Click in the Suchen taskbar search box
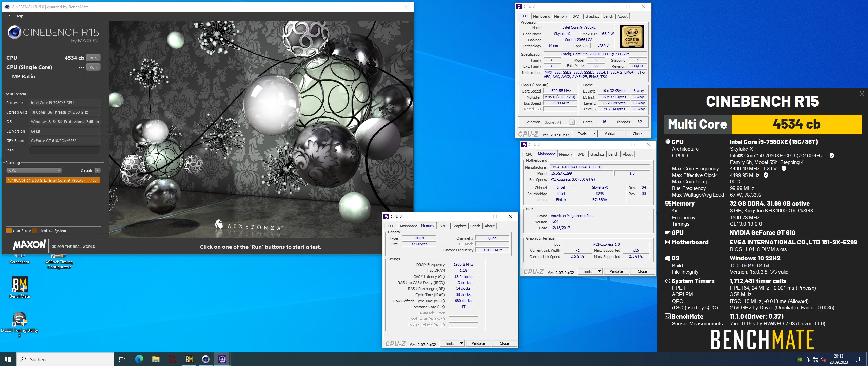This screenshot has width=868, height=366. pos(65,359)
